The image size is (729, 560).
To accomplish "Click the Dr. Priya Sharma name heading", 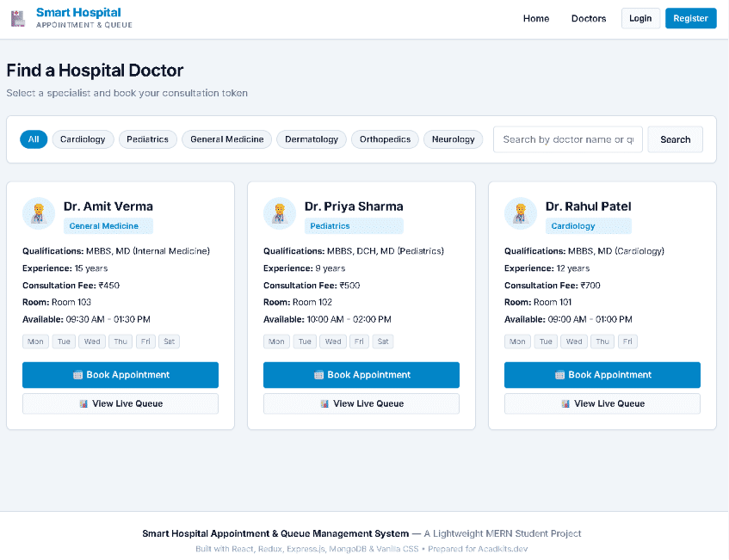I will coord(354,206).
